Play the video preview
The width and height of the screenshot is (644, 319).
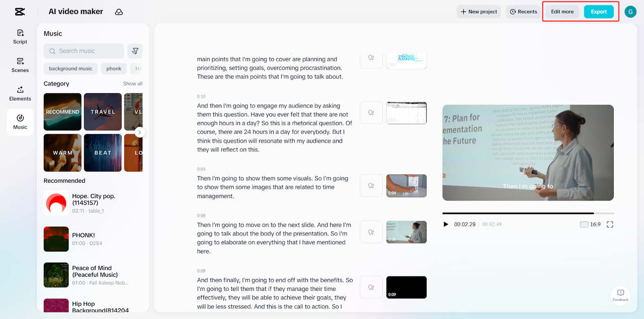tap(446, 225)
